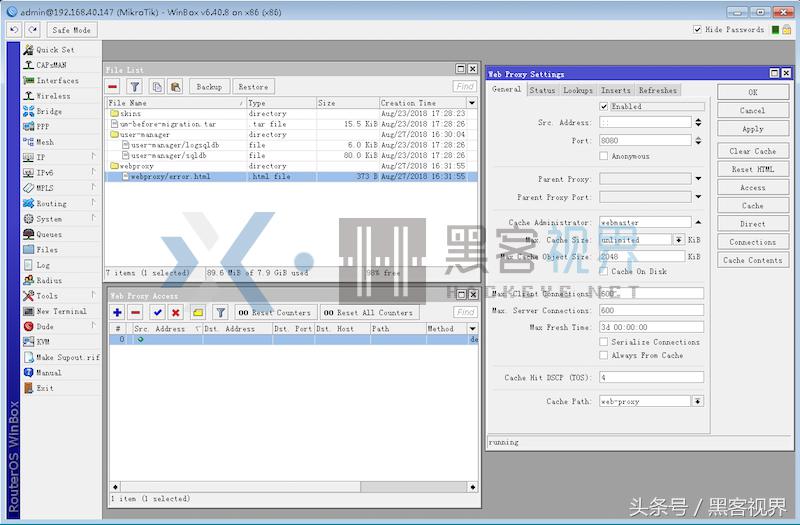This screenshot has width=800, height=525.
Task: Toggle Always From Cache checkbox
Action: (604, 355)
